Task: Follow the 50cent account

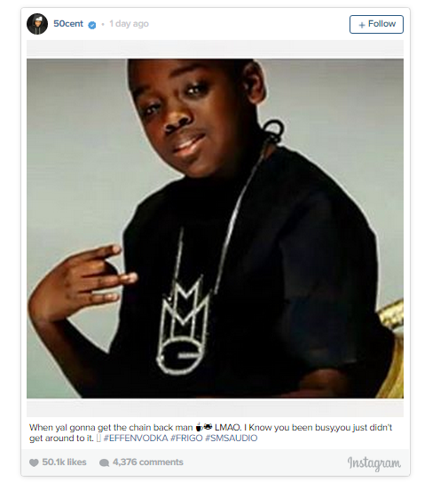Action: [376, 24]
